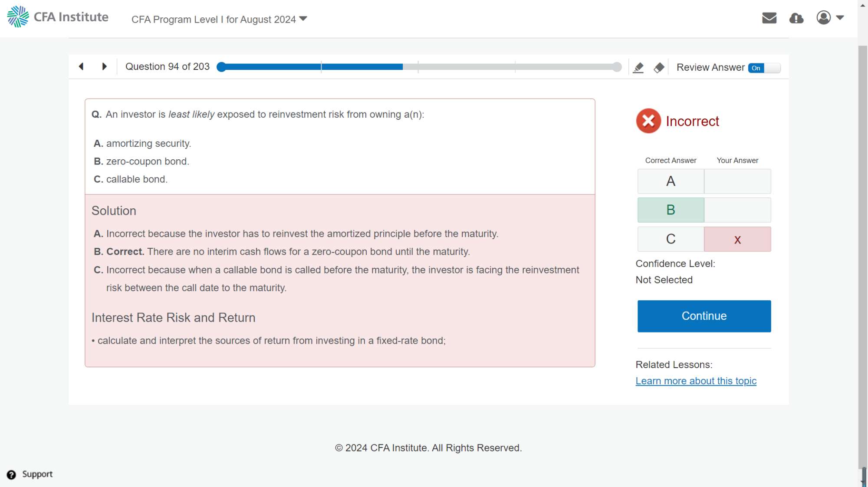
Task: Go to the previous question arrow
Action: 81,66
